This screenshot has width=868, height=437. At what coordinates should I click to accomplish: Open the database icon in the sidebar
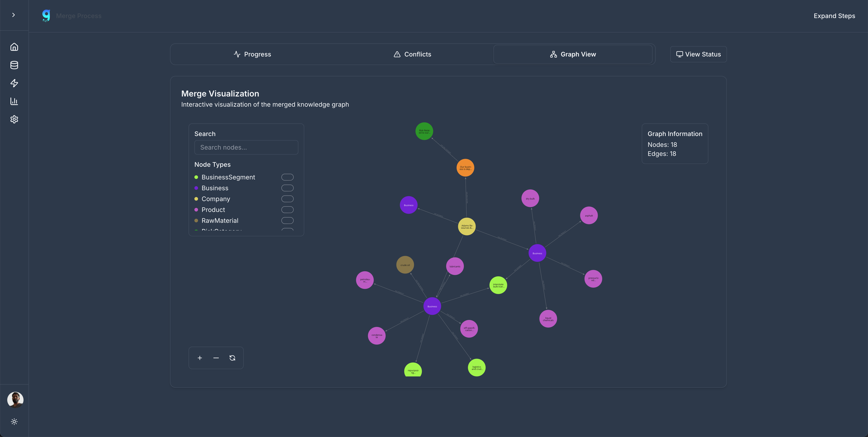click(14, 65)
